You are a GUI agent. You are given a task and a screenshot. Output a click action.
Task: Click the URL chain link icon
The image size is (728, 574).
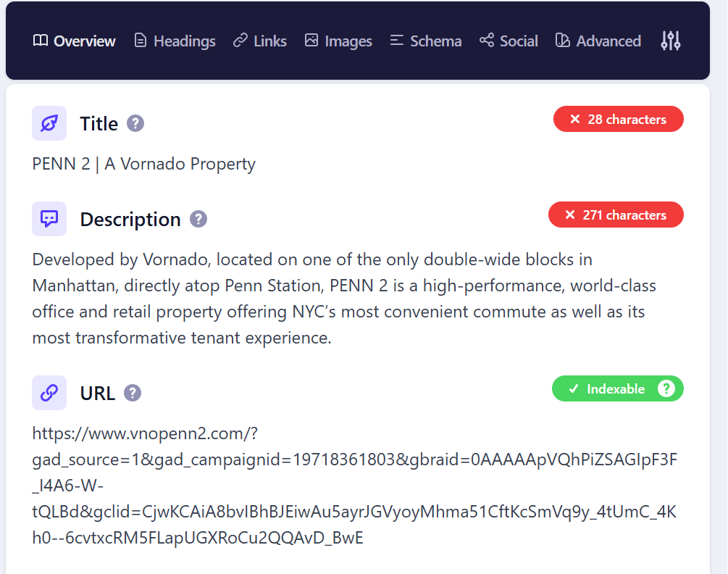click(49, 393)
